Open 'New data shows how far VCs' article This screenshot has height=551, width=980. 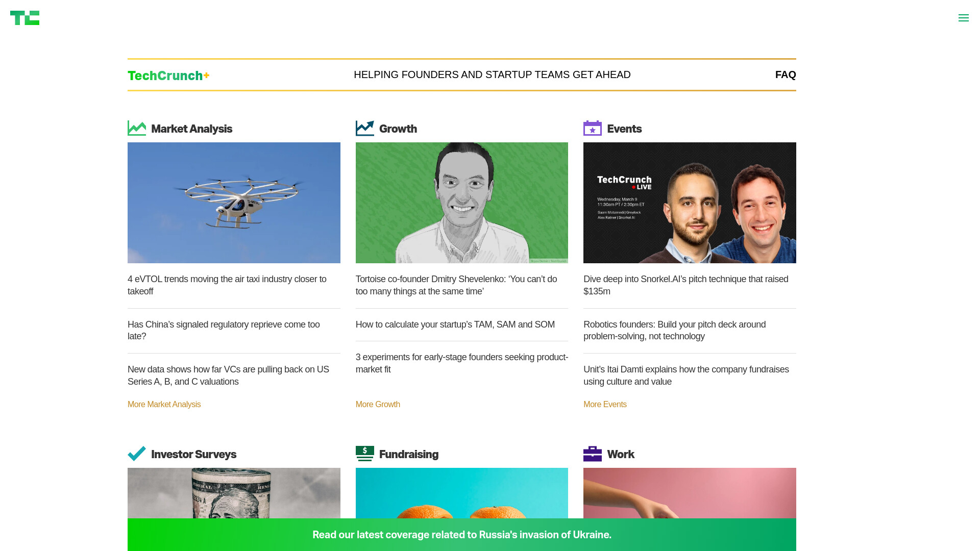[228, 375]
